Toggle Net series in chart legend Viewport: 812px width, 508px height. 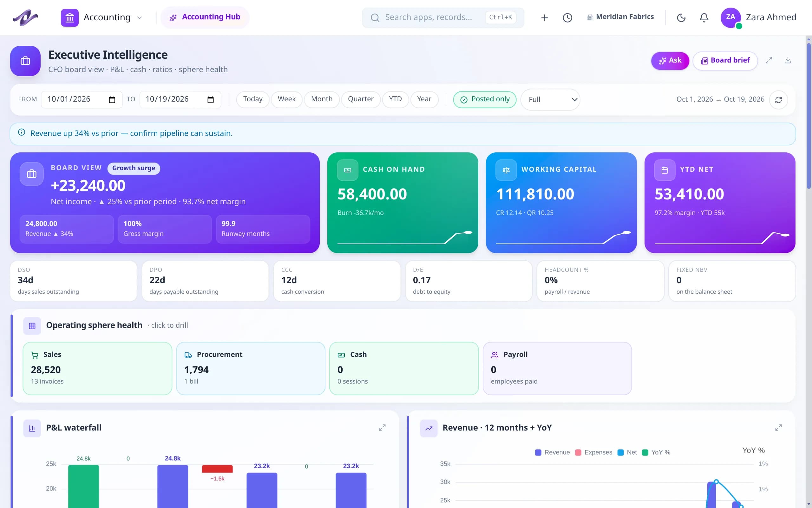(627, 452)
